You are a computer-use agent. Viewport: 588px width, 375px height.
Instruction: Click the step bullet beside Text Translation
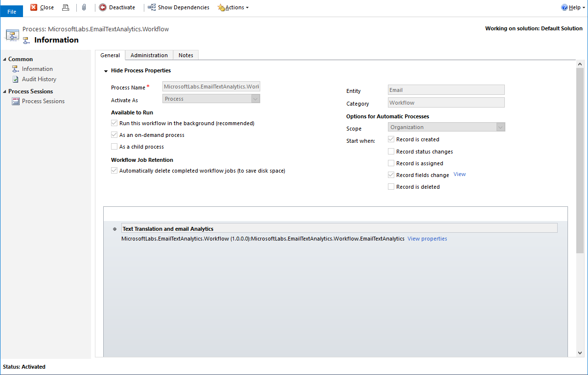pyautogui.click(x=115, y=229)
